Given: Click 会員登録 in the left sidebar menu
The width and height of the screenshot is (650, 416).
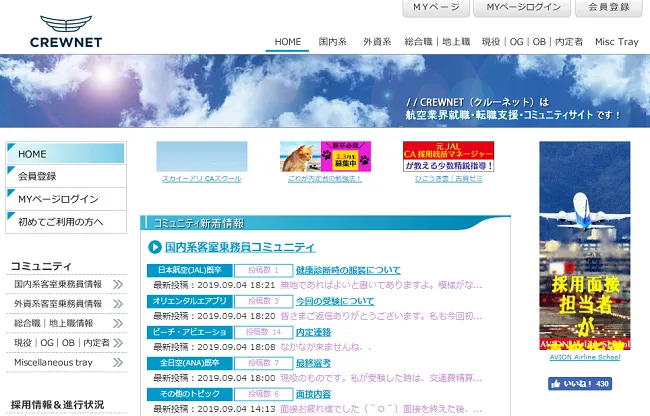Looking at the screenshot, I should (x=66, y=176).
